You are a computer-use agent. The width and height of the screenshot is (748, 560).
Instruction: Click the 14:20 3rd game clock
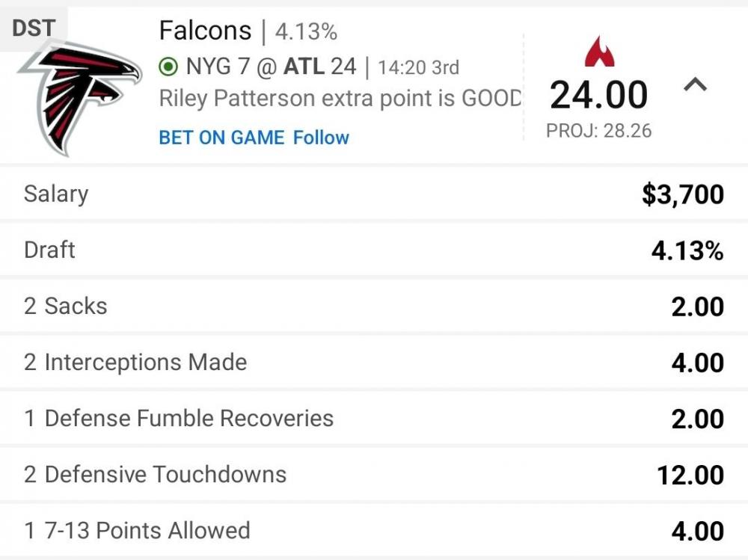click(x=419, y=67)
